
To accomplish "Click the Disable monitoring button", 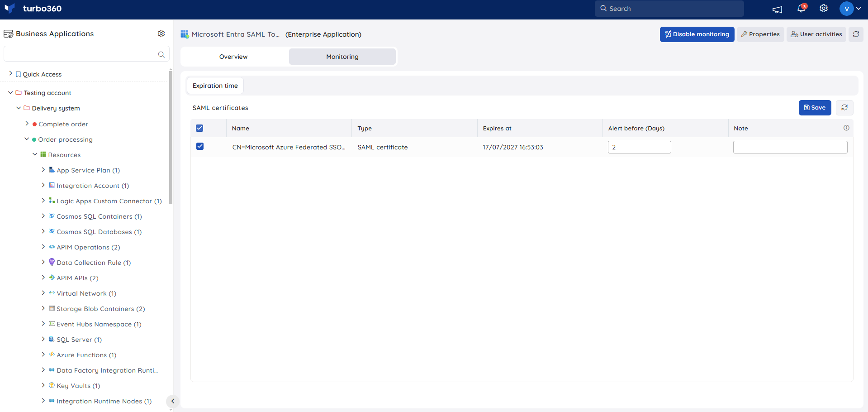I will tap(697, 34).
